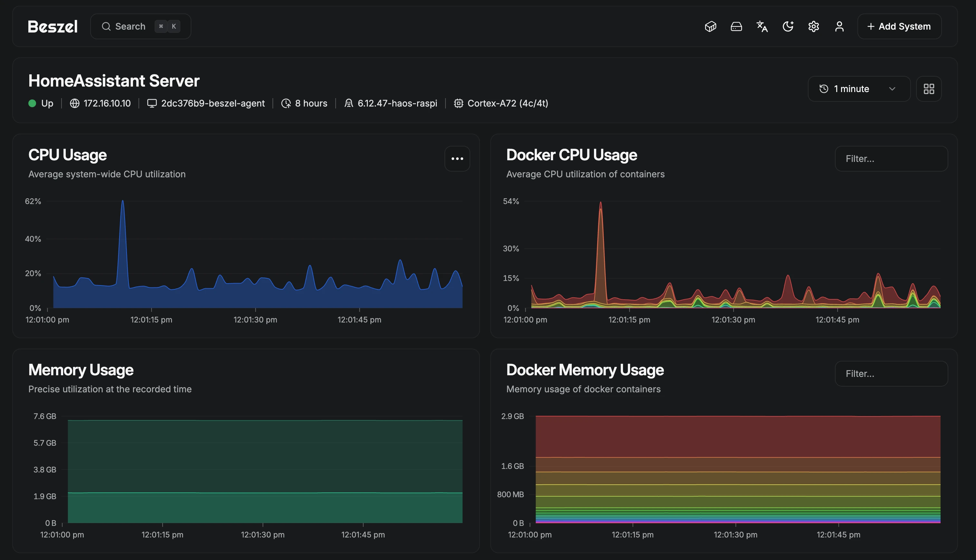
Task: Click the red band in Docker Memory chart
Action: tap(738, 436)
